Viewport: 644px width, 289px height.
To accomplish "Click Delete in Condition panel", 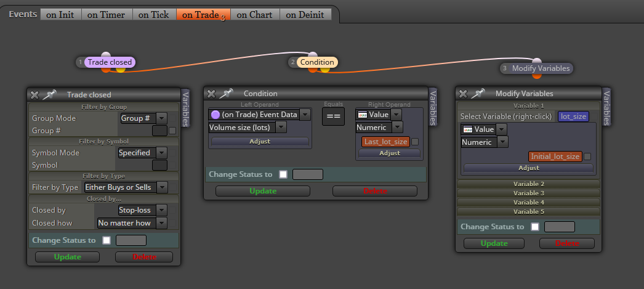I will tap(375, 191).
